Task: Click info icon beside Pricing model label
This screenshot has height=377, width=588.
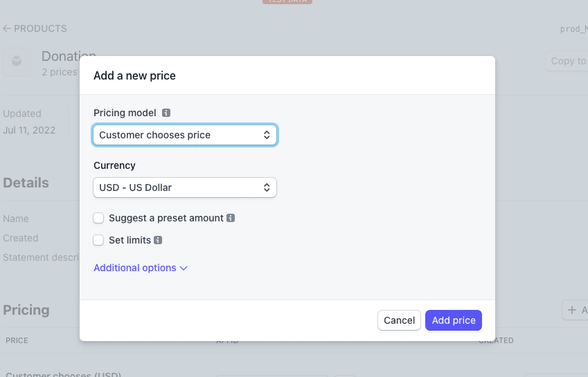Action: pos(166,113)
